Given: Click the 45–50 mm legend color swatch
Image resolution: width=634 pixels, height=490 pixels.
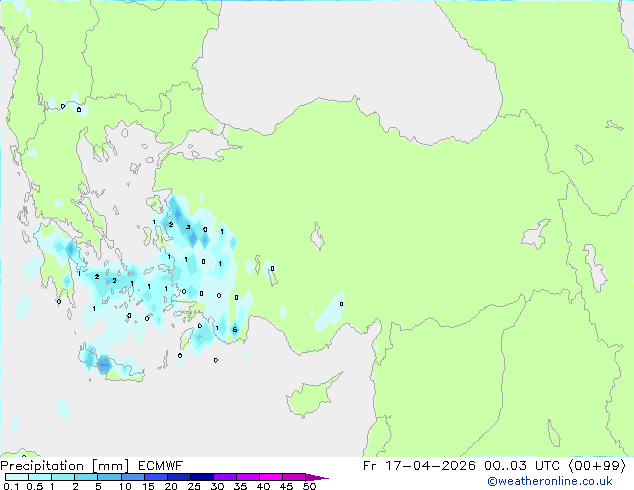Looking at the screenshot, I should [x=293, y=477].
